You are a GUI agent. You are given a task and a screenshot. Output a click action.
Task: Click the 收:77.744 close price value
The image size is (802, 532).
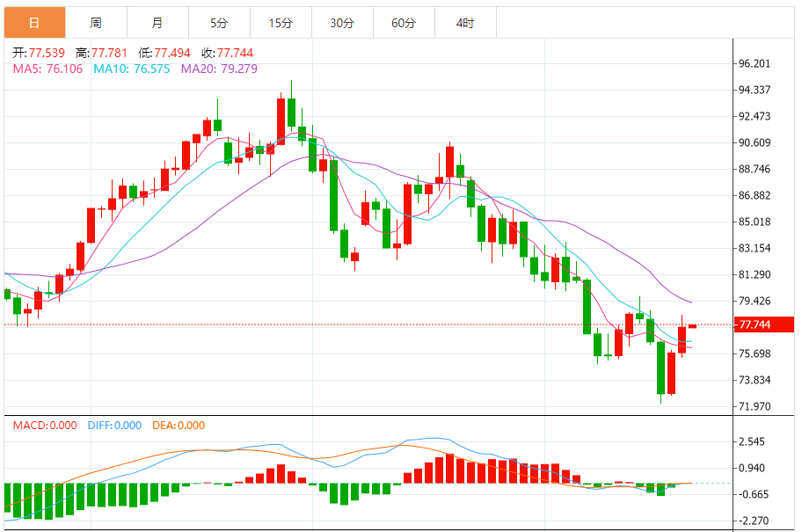[228, 53]
